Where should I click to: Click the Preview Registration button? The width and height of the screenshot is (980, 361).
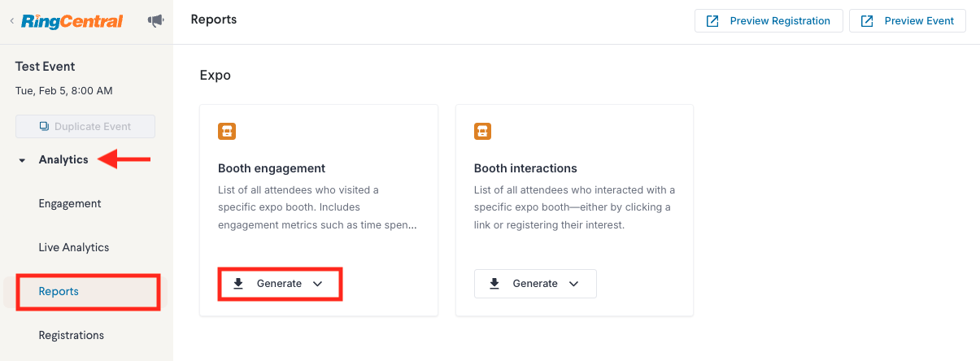pos(768,21)
